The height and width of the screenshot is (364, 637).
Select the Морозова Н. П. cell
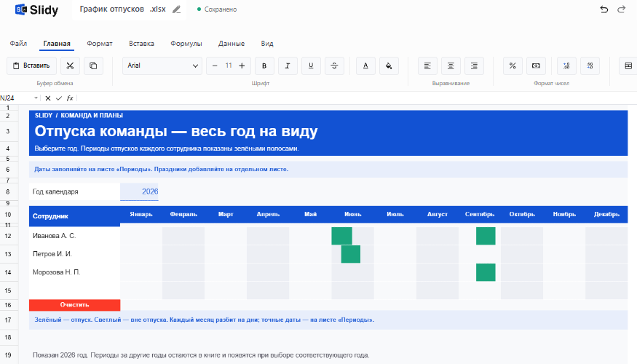tap(75, 272)
